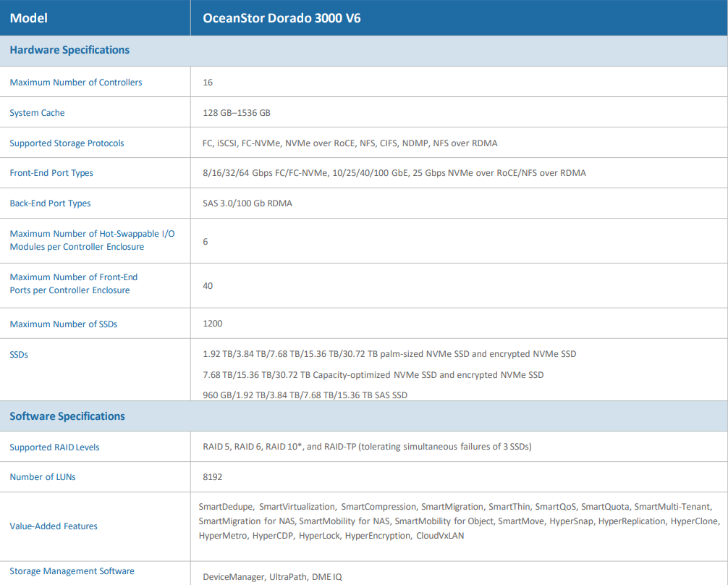Click the "Maximum Number of Front-End Ports" label
This screenshot has height=585, width=728.
[73, 283]
